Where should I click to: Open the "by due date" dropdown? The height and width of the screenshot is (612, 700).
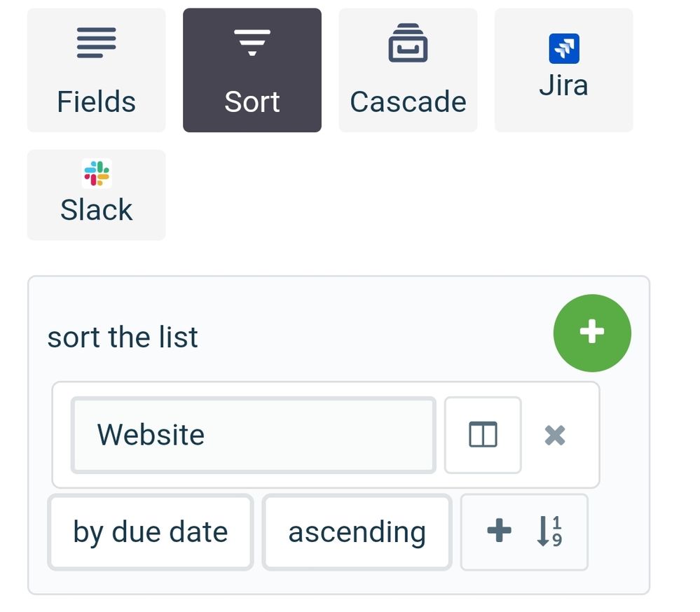point(150,532)
